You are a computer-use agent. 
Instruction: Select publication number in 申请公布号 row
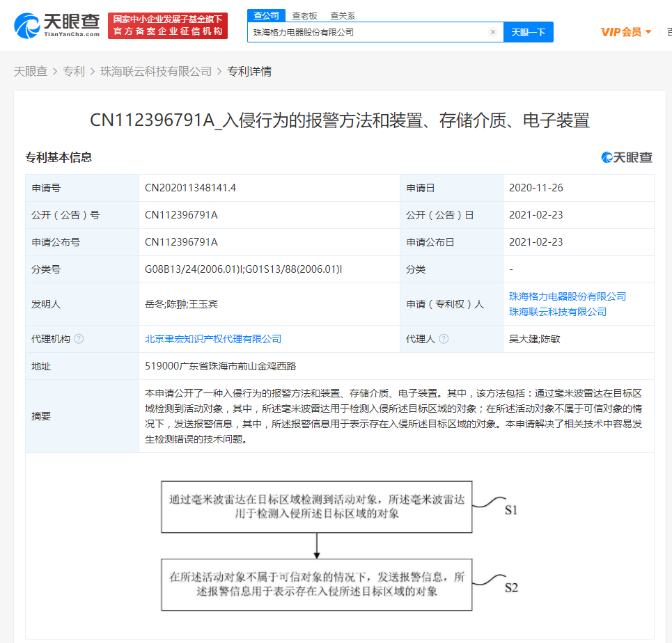click(x=181, y=242)
